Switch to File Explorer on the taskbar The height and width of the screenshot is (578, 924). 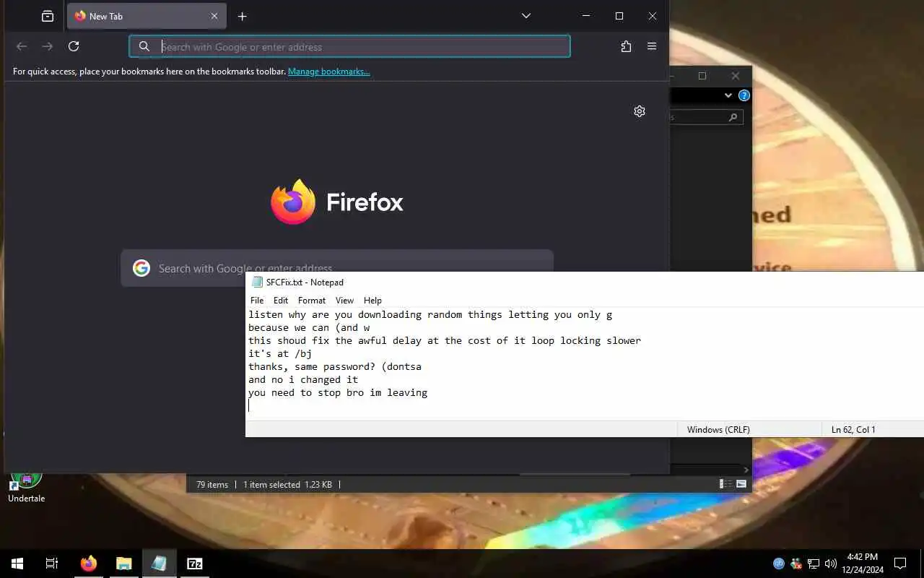[124, 564]
